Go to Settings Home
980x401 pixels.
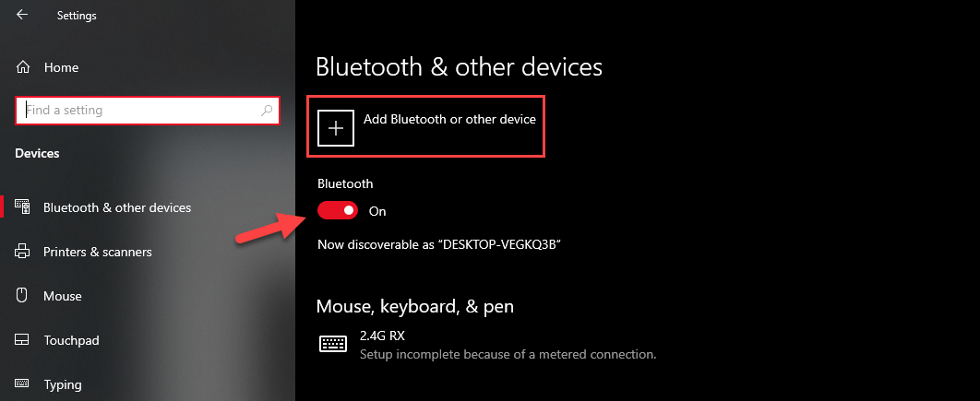61,67
